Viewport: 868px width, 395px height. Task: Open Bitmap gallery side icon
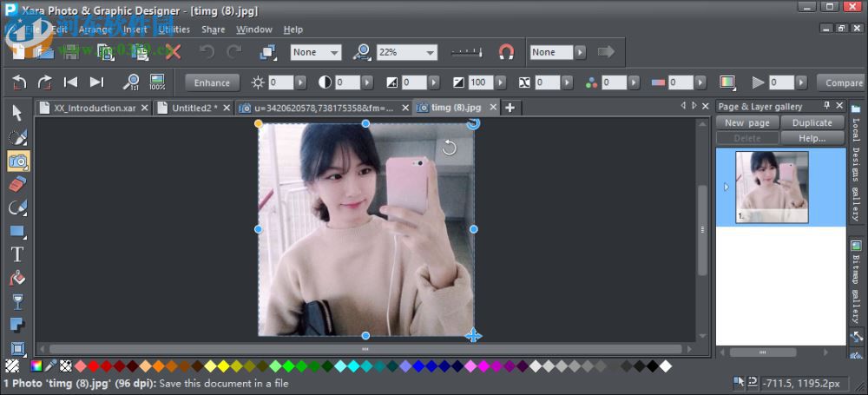[857, 246]
